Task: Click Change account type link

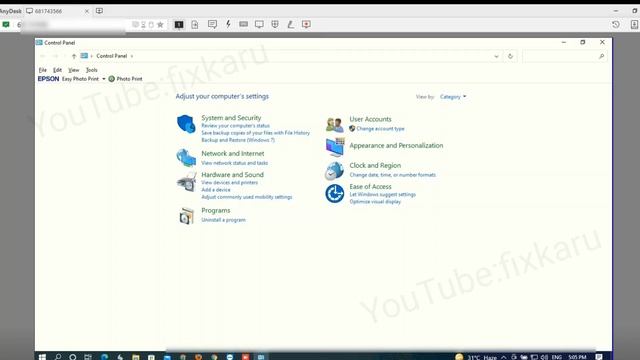Action: (380, 129)
